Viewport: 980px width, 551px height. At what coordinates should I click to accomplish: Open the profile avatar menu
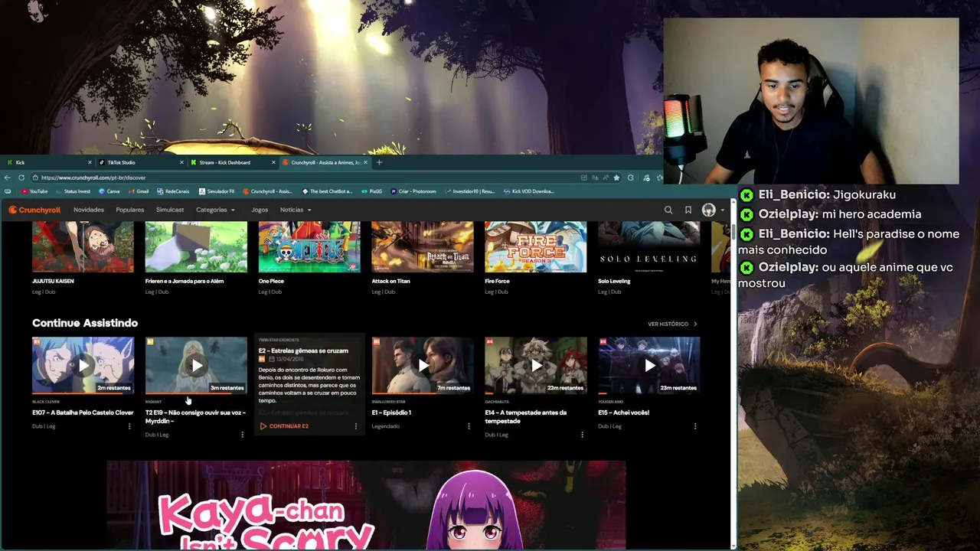point(712,210)
